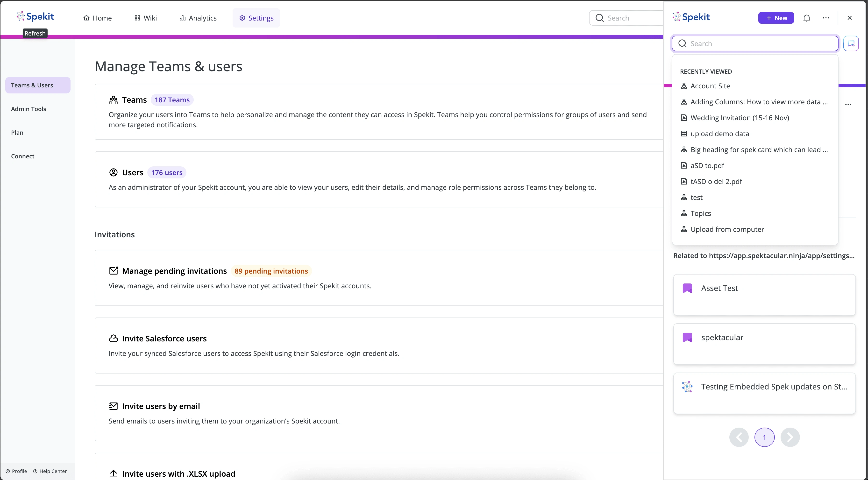Open Manage pending invitations
This screenshot has width=868, height=480.
coord(379,278)
